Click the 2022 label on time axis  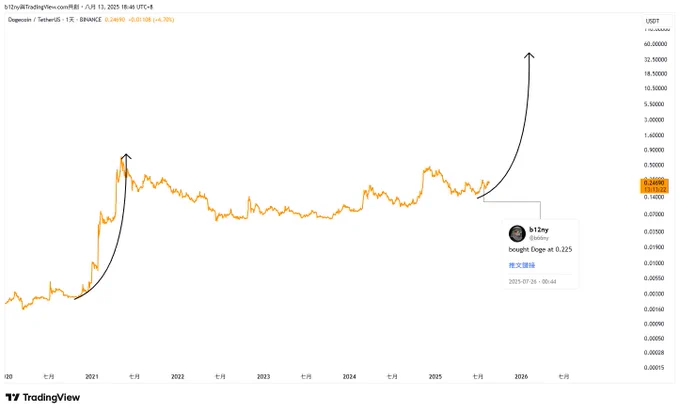pos(177,376)
